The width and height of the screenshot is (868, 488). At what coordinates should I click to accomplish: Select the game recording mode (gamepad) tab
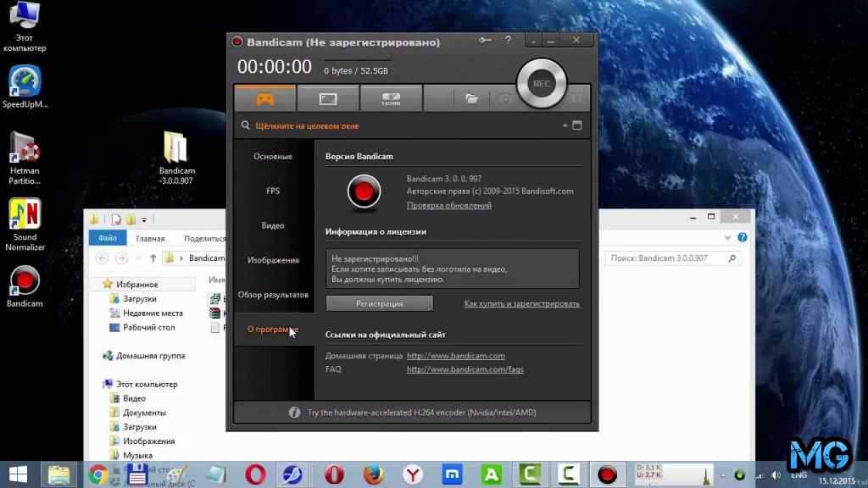(x=265, y=98)
